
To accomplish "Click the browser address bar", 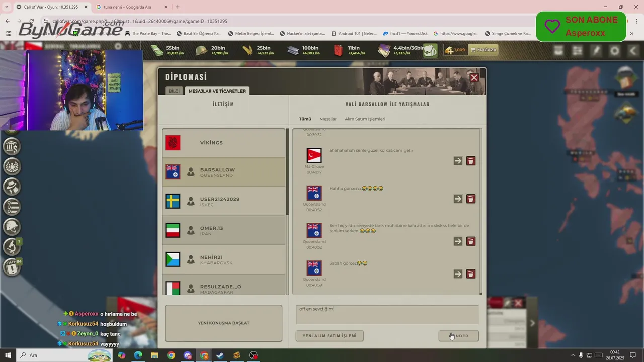I will (282, 21).
